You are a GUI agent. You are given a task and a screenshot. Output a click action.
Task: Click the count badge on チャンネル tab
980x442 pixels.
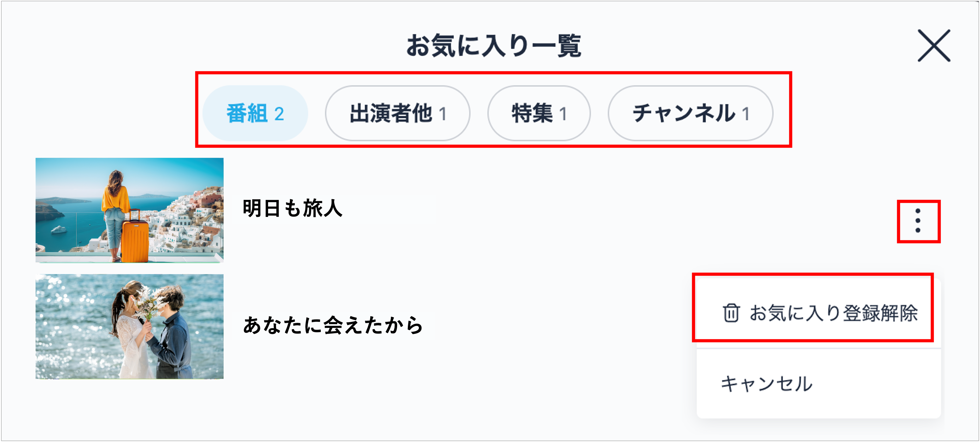point(746,114)
